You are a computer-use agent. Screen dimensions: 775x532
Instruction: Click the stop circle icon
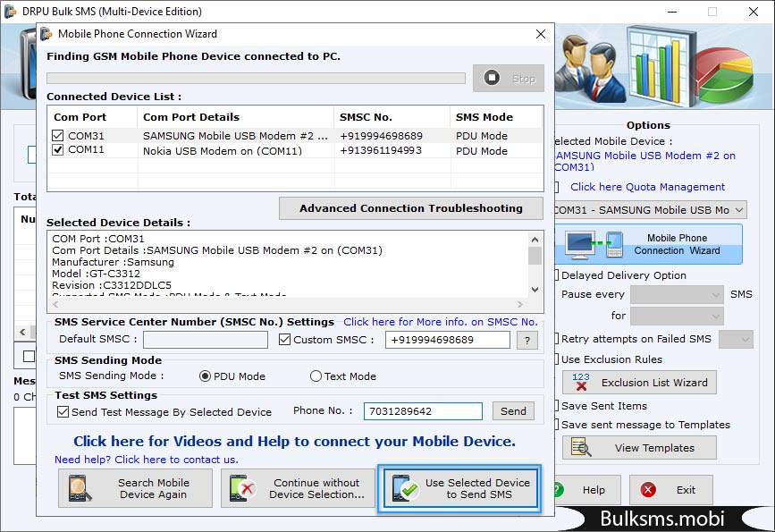(x=492, y=78)
